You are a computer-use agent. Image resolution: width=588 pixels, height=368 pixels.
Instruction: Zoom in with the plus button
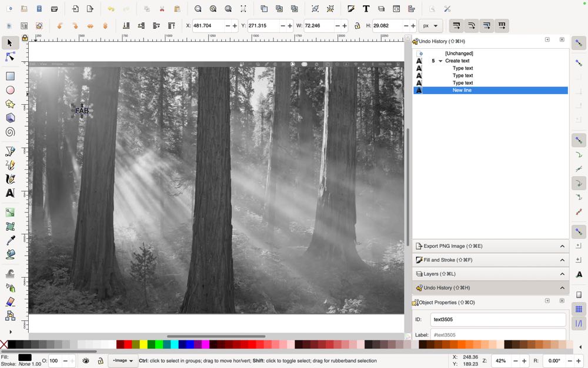(x=524, y=360)
